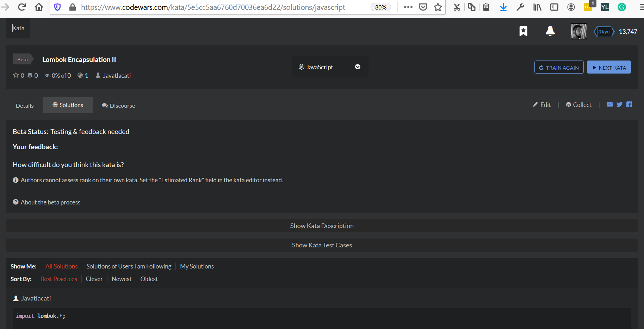Open the Kata menu item

(18, 28)
